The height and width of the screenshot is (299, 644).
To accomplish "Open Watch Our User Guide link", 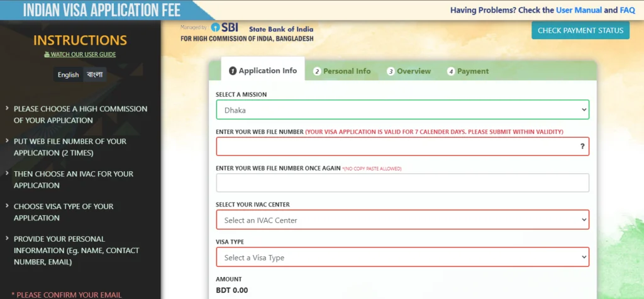I will [80, 54].
